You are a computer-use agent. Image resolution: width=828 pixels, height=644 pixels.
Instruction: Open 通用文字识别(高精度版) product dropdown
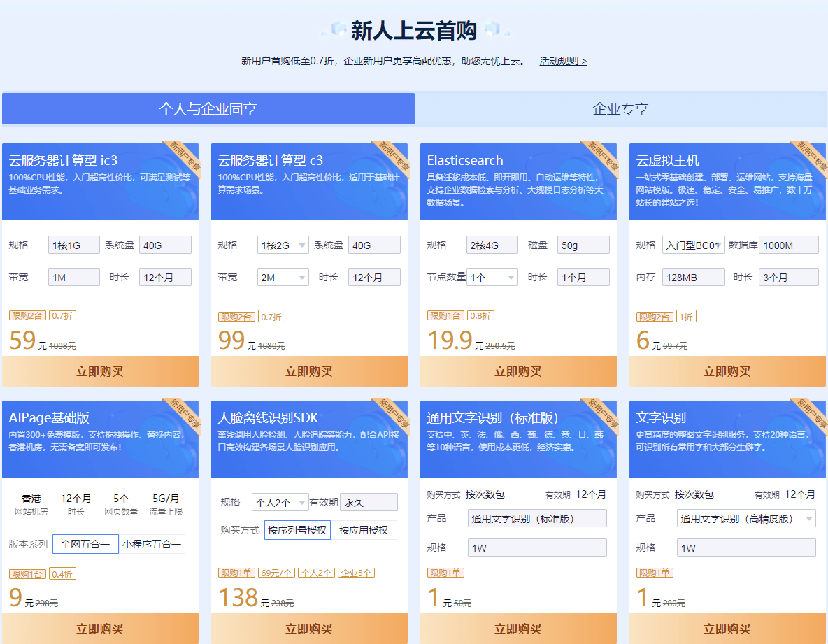coord(746,518)
